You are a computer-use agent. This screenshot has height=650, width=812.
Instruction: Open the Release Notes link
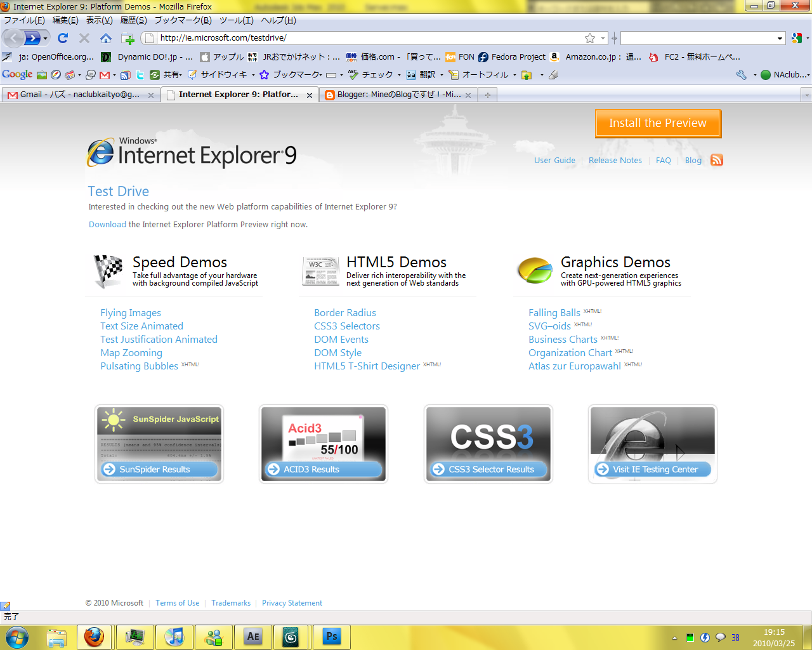(x=615, y=161)
